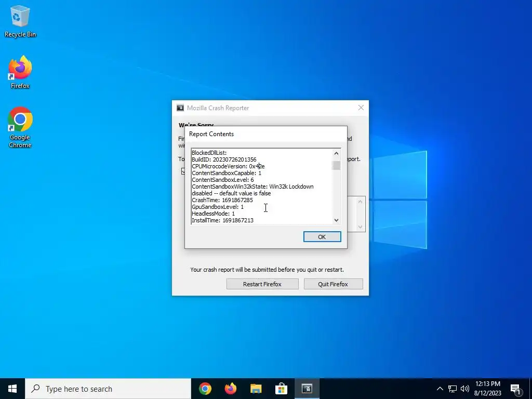Image resolution: width=532 pixels, height=399 pixels.
Task: Open Microsoft Store from the taskbar
Action: click(x=281, y=389)
